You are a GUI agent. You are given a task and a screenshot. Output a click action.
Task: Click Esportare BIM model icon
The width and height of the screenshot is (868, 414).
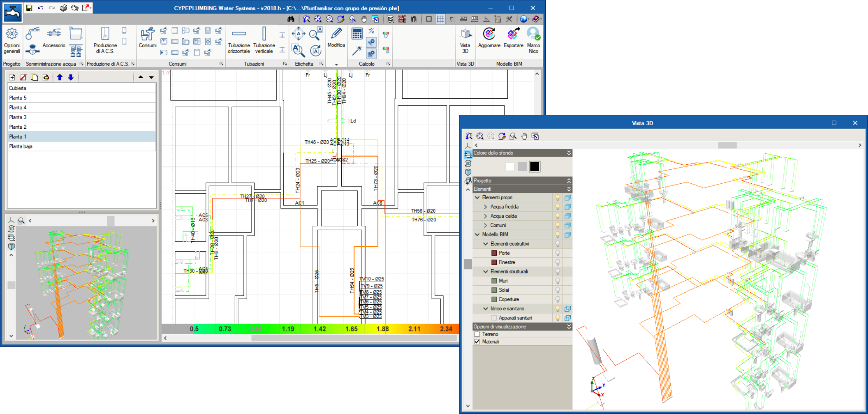point(513,38)
